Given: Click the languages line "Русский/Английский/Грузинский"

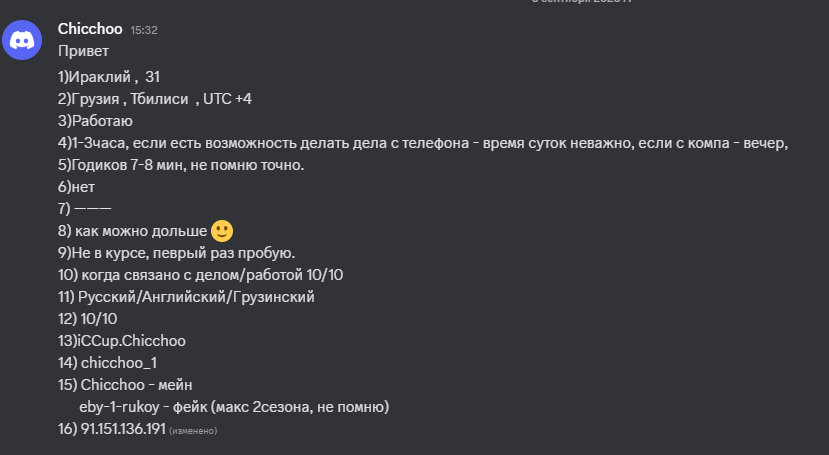Looking at the screenshot, I should pos(196,297).
